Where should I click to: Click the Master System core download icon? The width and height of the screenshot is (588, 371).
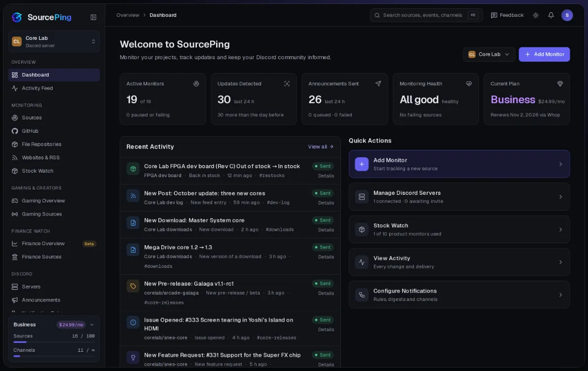click(133, 223)
